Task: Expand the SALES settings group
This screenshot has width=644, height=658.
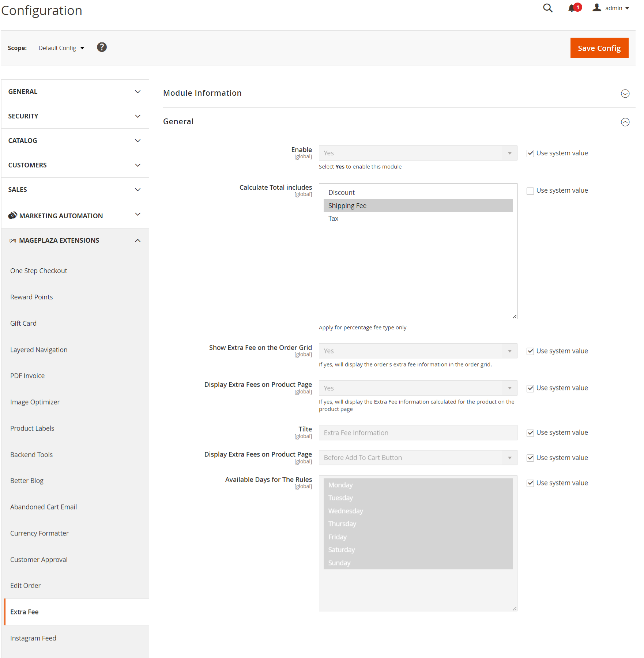Action: tap(75, 190)
